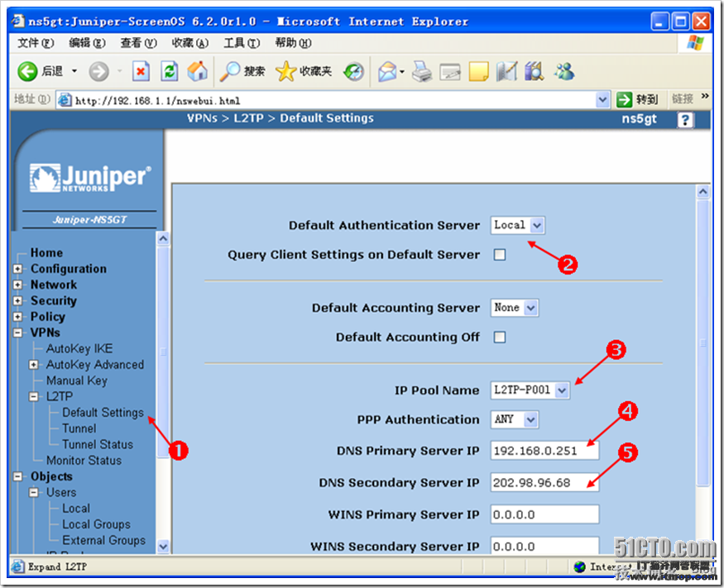Expand the Network tree node

17,284
